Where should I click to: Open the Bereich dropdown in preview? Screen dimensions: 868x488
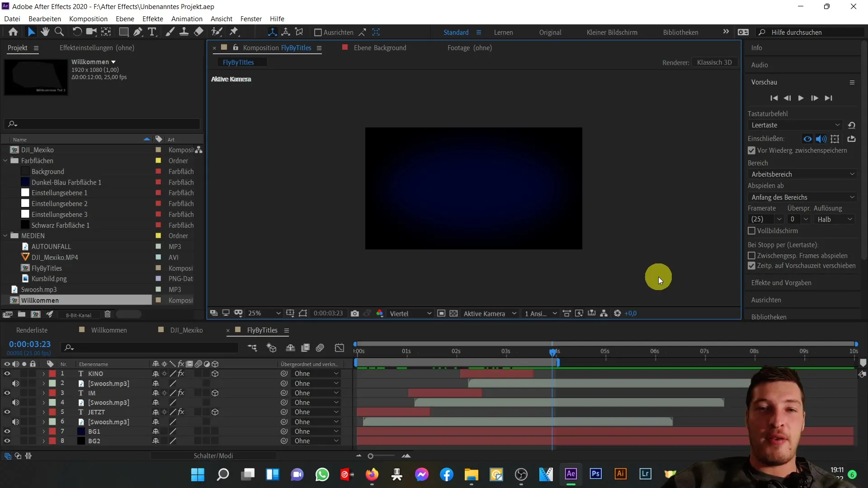coord(801,174)
